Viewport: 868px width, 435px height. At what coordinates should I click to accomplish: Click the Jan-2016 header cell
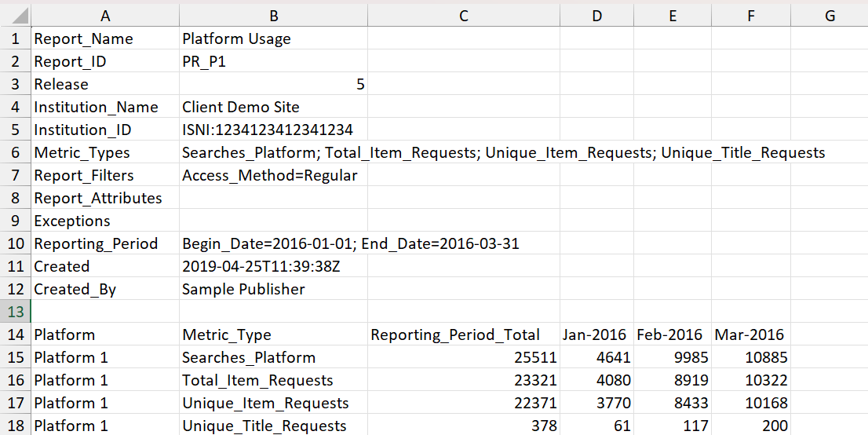pyautogui.click(x=596, y=334)
